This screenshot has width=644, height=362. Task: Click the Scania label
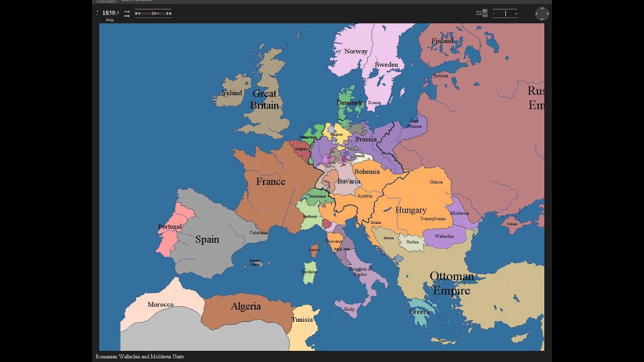(374, 103)
